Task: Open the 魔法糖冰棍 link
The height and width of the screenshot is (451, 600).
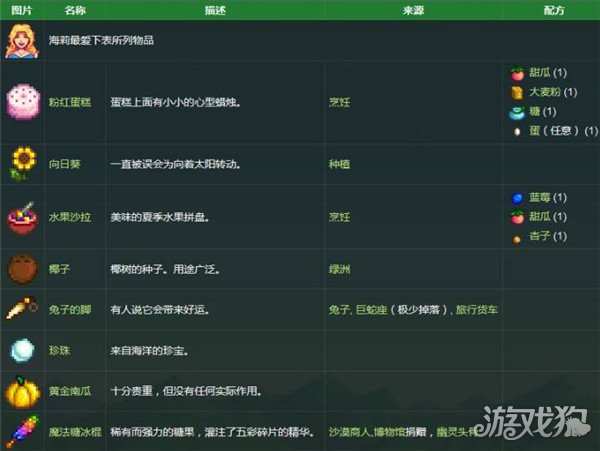Action: 75,432
